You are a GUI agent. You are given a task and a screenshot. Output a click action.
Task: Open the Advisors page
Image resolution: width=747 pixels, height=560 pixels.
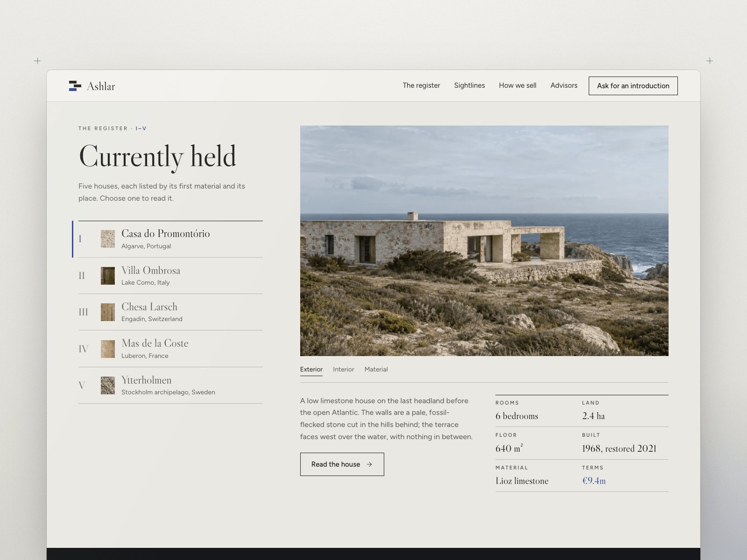[564, 85]
